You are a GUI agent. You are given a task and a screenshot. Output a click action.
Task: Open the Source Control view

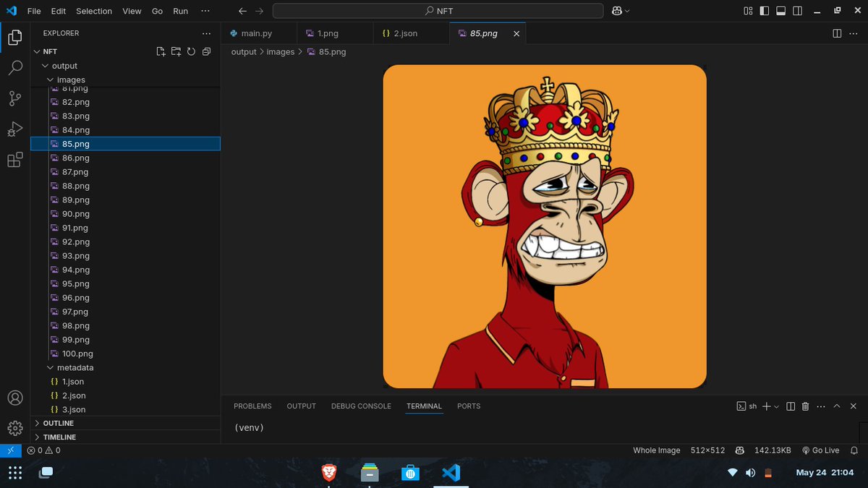15,98
